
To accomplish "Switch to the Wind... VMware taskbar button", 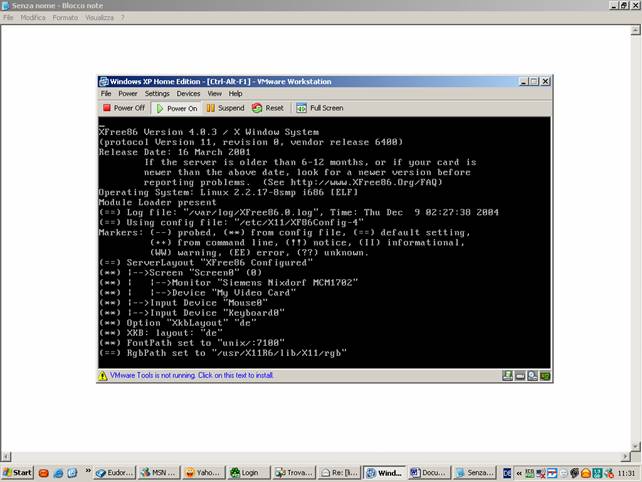I will pos(384,473).
